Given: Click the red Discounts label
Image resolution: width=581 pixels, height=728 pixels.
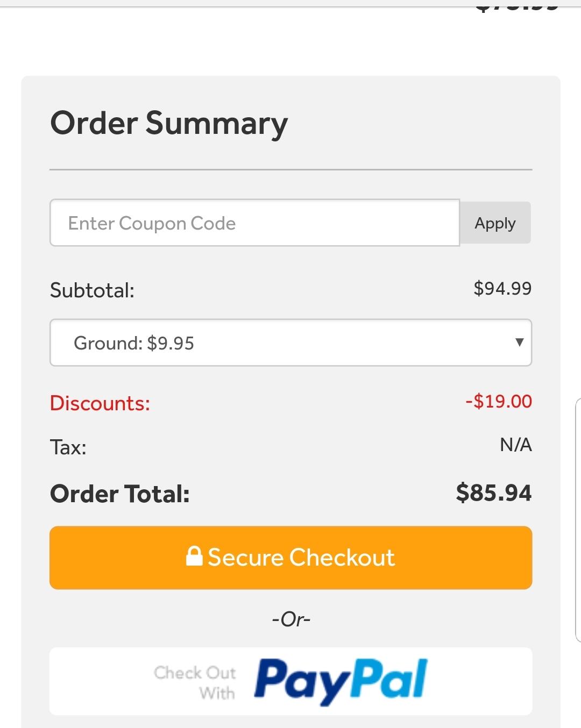Looking at the screenshot, I should (100, 403).
